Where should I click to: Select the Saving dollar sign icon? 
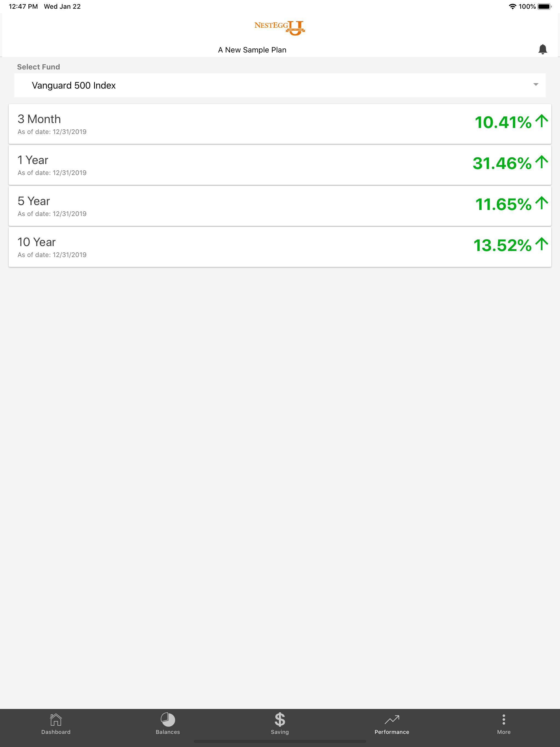280,719
